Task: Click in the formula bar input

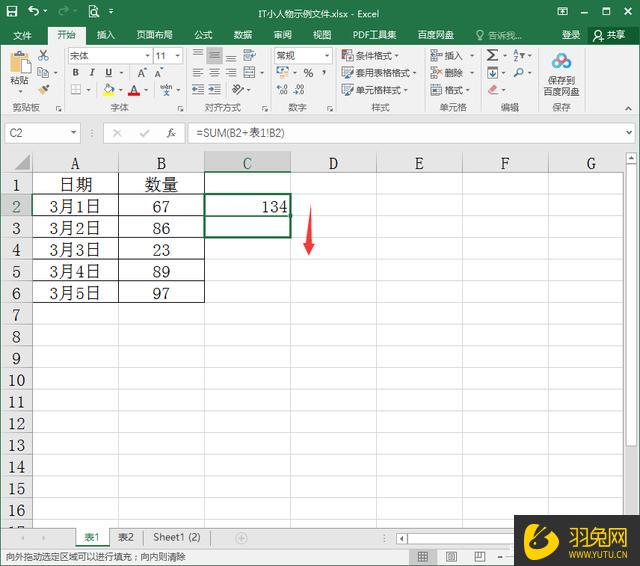Action: 406,133
